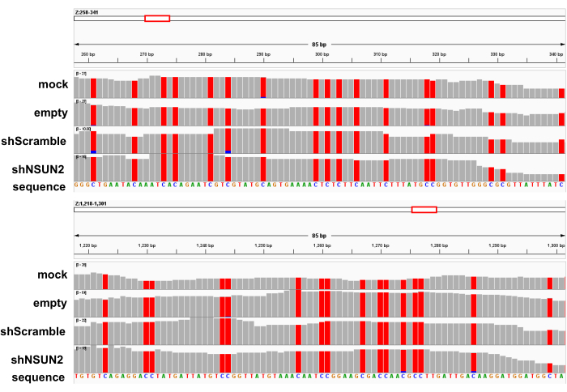Select the shNSUN2 track label in Z:258-341 panel
This screenshot has height=392, width=567.
(x=38, y=169)
